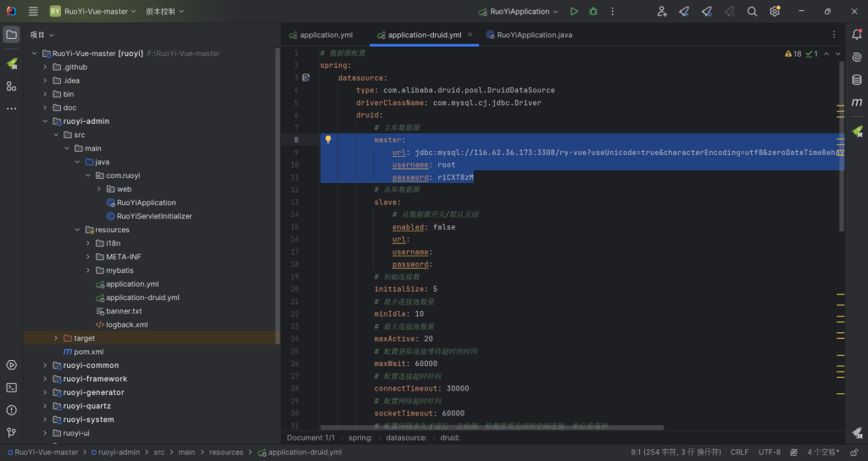The width and height of the screenshot is (868, 461).
Task: Expand the ruoyi-common module
Action: click(46, 365)
